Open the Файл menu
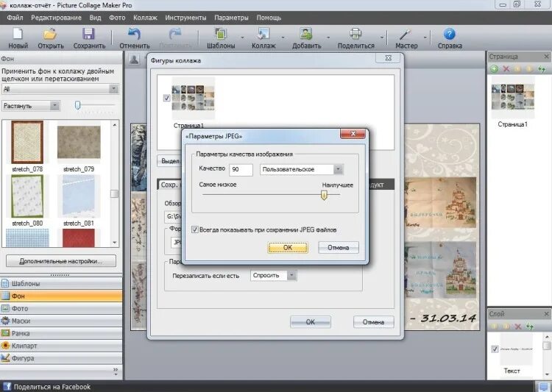The height and width of the screenshot is (392, 552). pos(15,18)
